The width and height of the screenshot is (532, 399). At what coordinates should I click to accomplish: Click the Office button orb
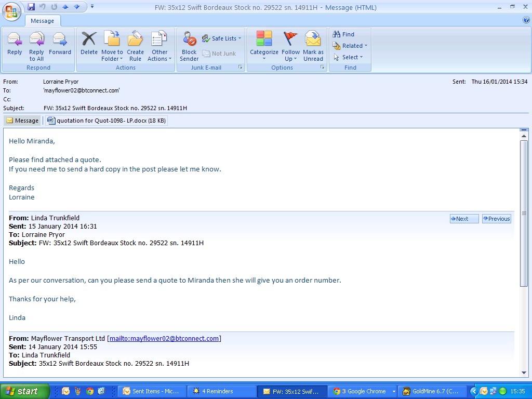(x=11, y=10)
